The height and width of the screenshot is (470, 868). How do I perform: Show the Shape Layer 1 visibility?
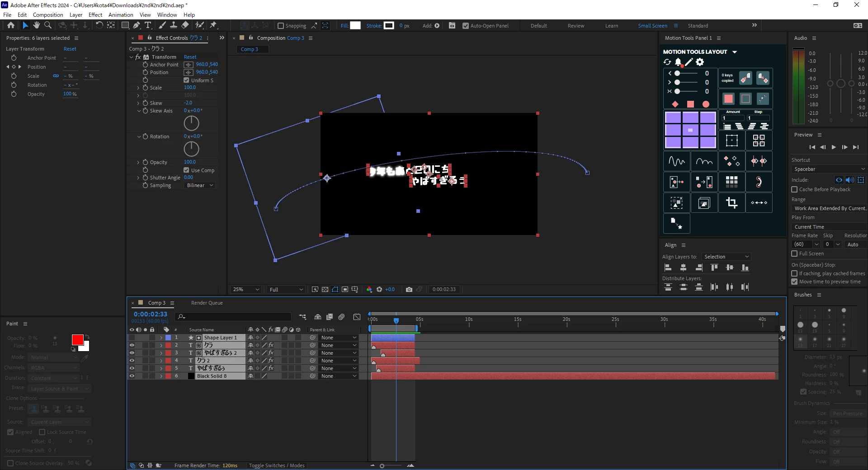tap(132, 338)
